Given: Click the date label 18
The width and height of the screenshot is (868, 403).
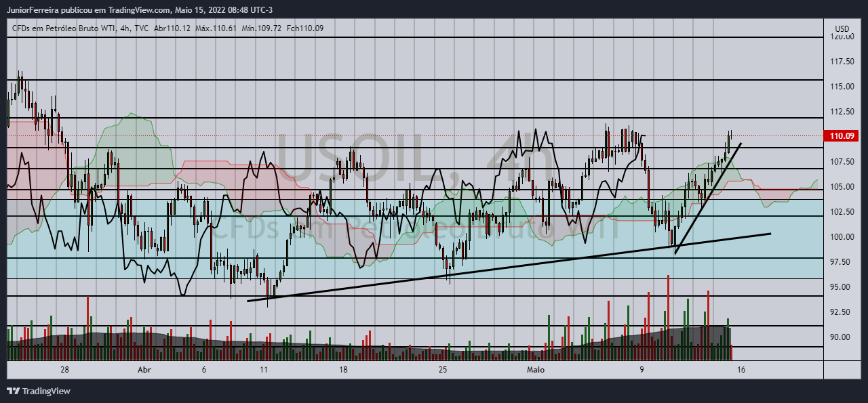Looking at the screenshot, I should click(x=343, y=370).
